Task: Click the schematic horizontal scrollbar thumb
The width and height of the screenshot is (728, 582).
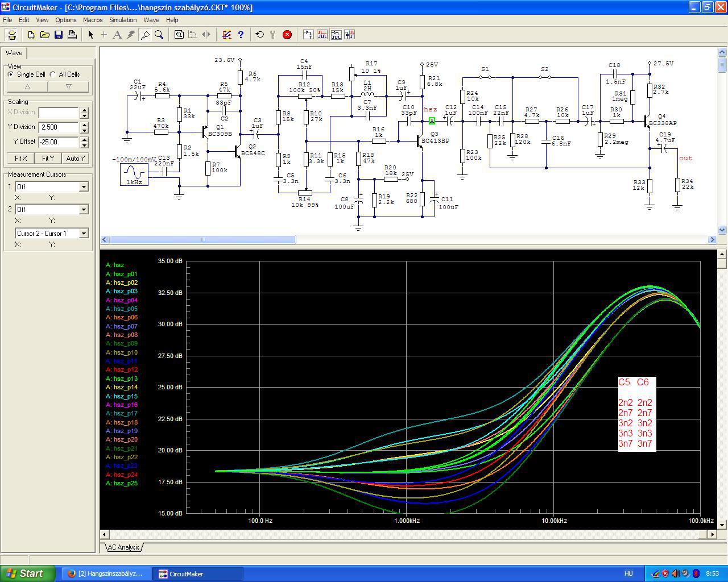Action: [x=202, y=240]
